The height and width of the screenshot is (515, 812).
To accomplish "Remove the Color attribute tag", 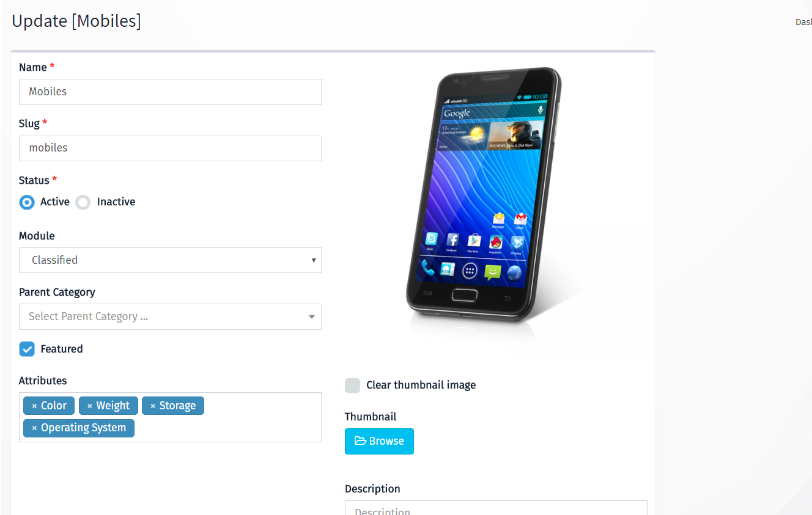I will pos(35,406).
